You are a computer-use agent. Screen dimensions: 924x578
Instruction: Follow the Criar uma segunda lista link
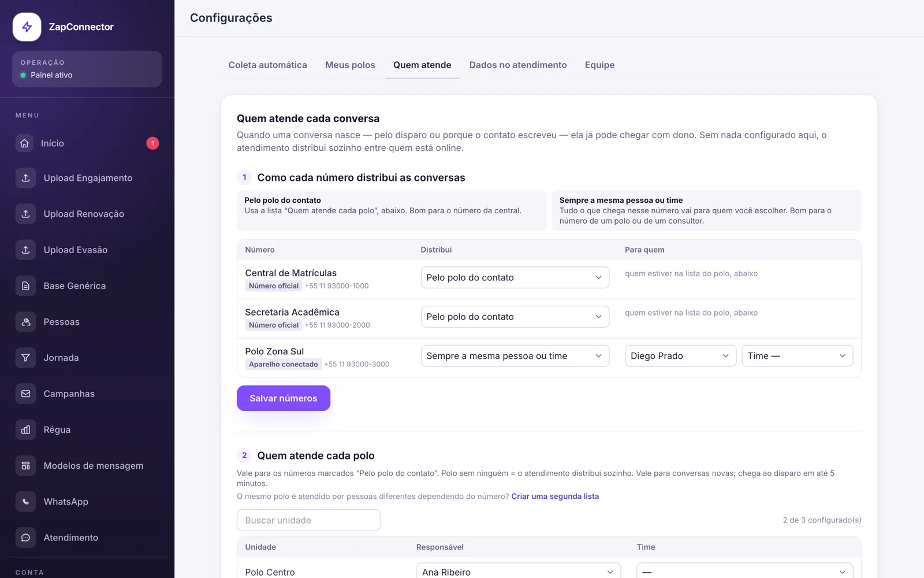click(x=555, y=497)
